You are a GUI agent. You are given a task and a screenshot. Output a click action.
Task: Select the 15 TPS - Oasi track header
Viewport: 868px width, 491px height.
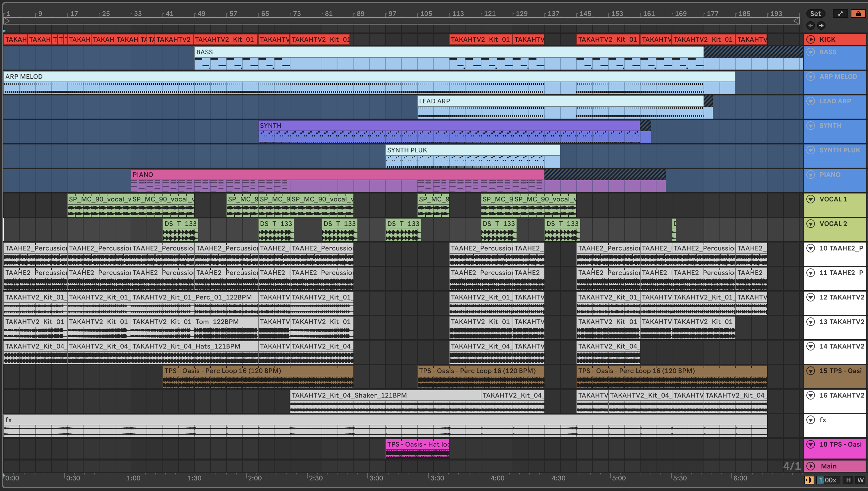click(840, 371)
